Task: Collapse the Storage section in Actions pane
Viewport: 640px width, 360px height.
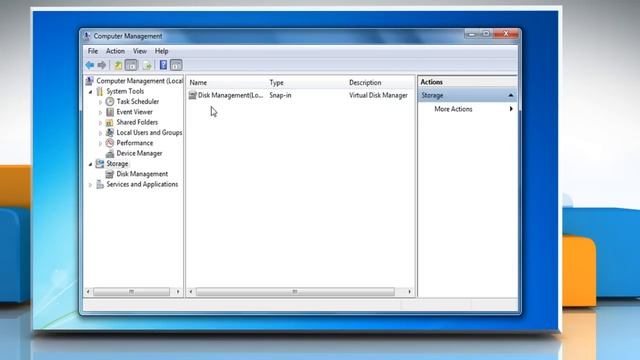Action: 511,95
